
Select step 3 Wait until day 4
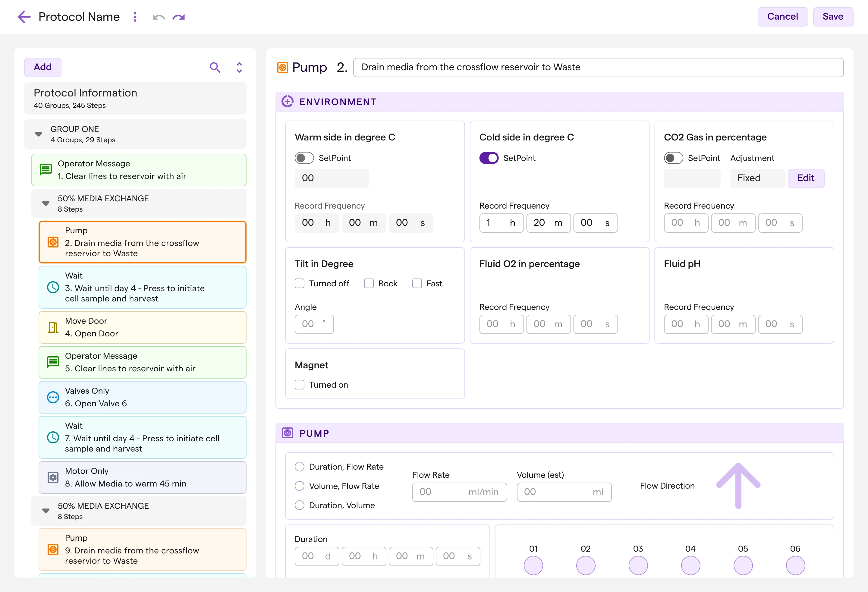click(142, 287)
